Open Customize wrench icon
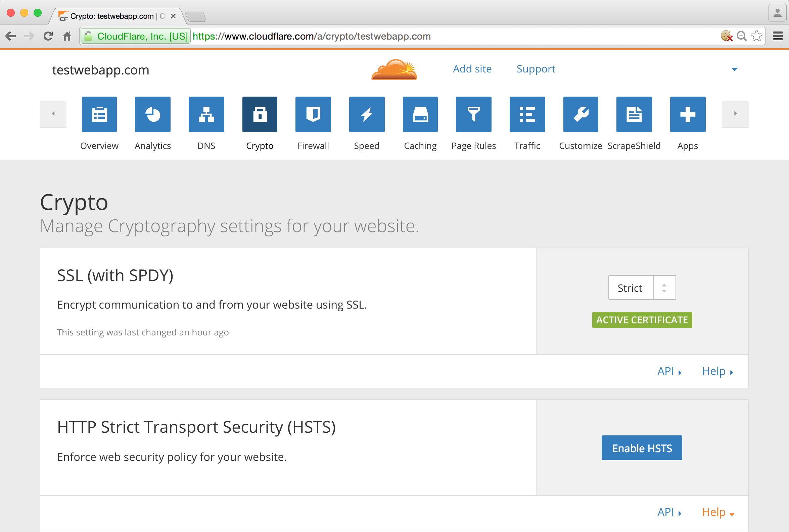The height and width of the screenshot is (532, 789). (581, 114)
